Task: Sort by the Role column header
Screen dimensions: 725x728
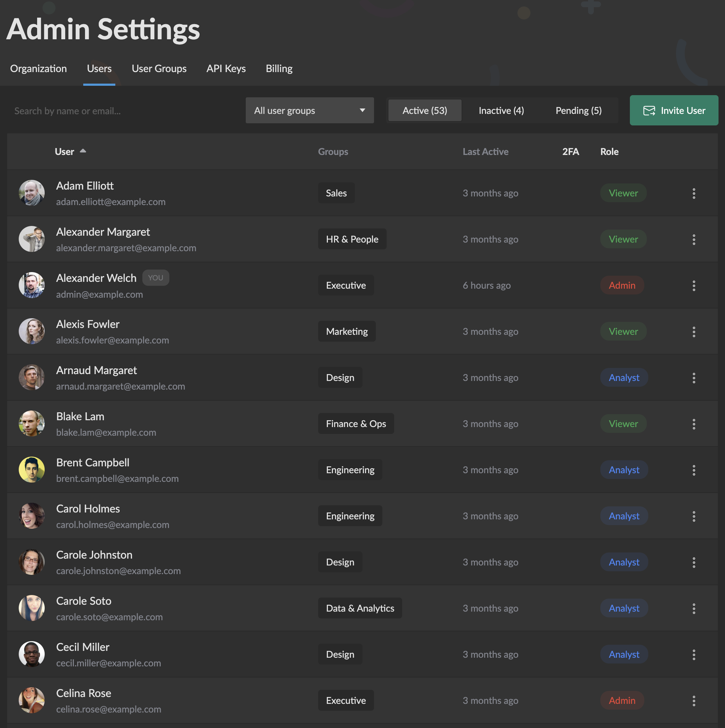Action: pyautogui.click(x=609, y=151)
